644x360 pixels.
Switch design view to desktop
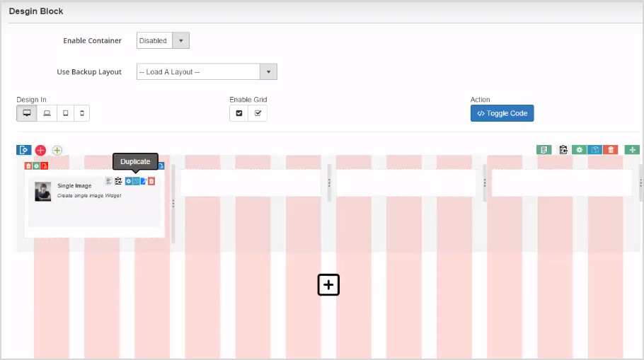(27, 113)
